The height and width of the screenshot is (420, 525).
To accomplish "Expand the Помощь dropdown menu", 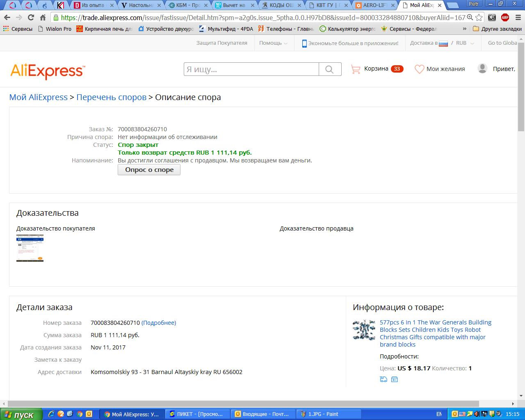I will (x=273, y=43).
